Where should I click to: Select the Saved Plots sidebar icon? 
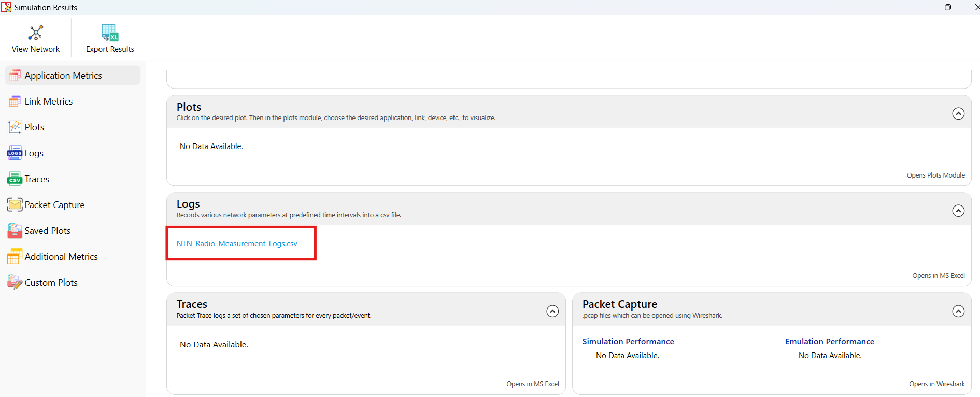point(15,231)
